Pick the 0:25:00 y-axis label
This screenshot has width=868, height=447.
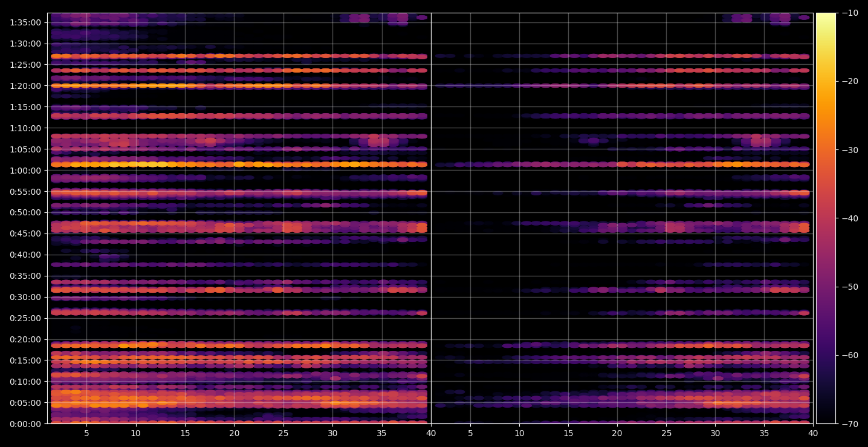25,318
